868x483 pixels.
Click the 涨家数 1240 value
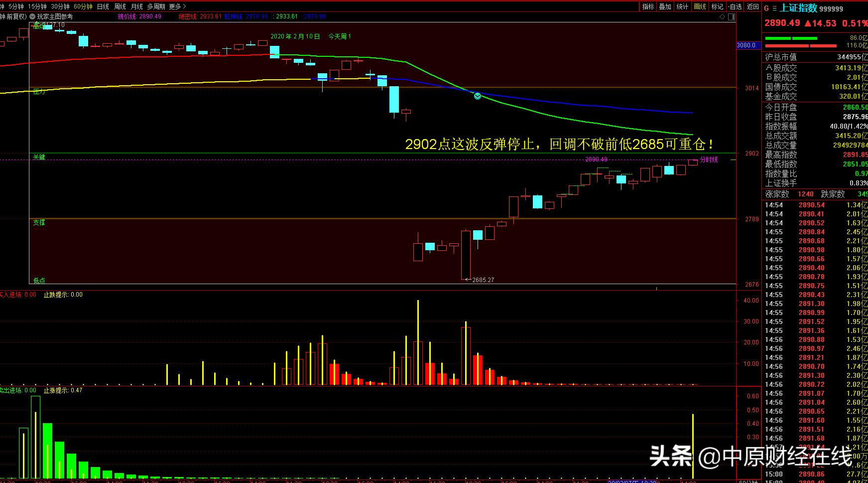pos(805,194)
